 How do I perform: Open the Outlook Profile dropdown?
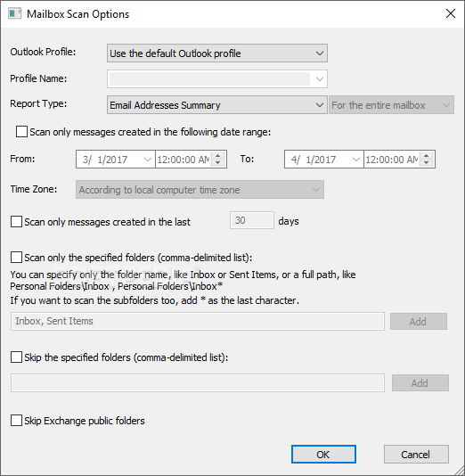pos(217,53)
